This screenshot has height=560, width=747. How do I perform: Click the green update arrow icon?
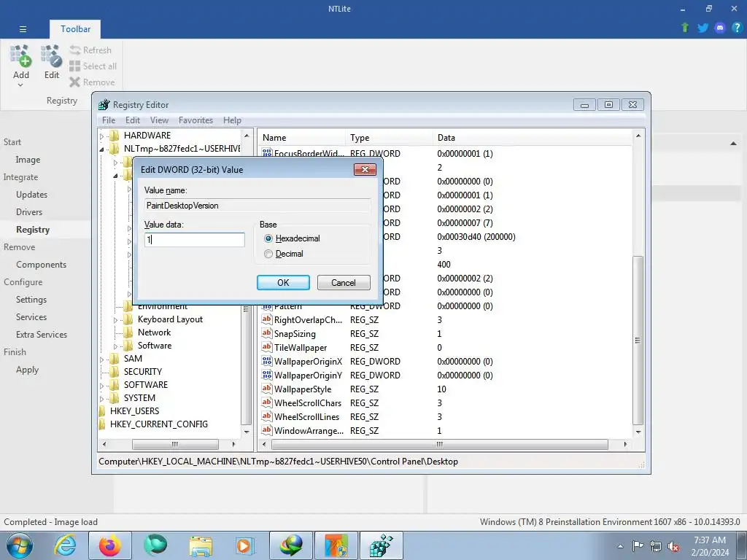coord(685,28)
